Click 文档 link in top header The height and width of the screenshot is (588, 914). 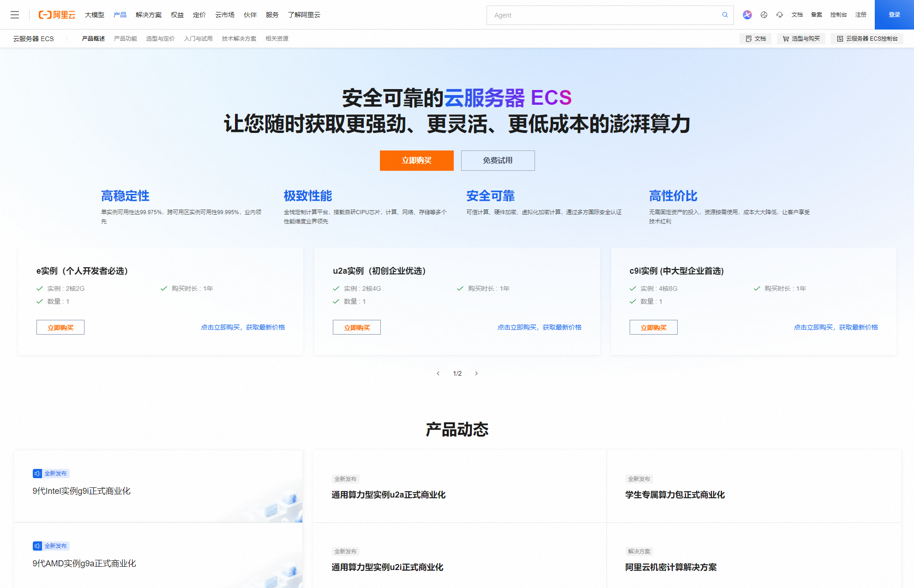[797, 15]
